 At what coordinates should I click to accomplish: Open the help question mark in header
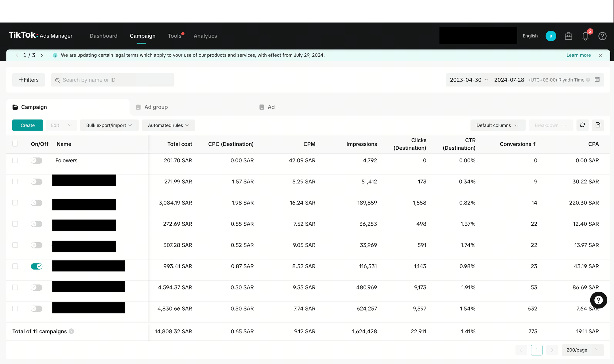coord(602,36)
